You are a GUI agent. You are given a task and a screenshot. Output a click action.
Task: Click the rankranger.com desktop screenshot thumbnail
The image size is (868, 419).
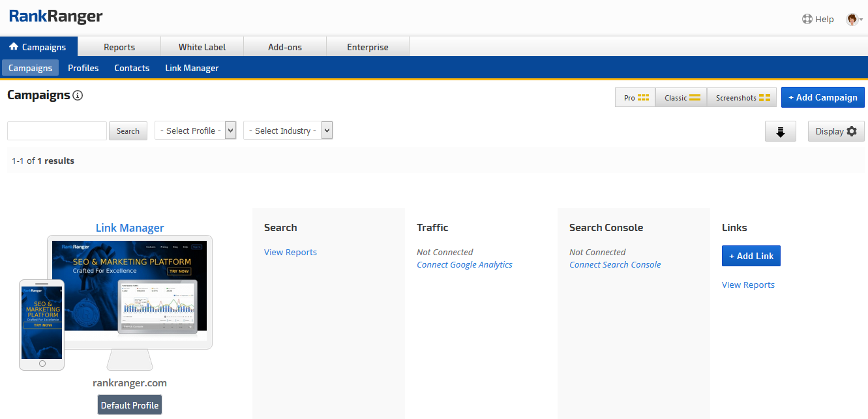click(130, 287)
